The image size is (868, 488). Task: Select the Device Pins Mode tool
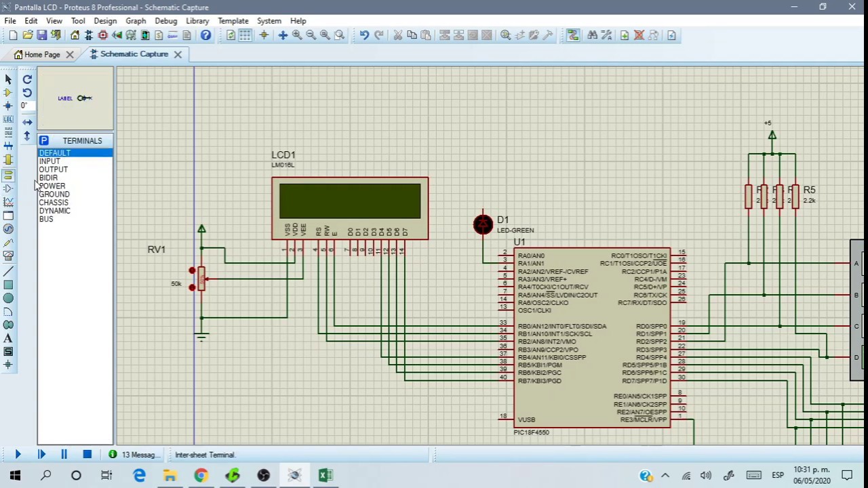8,188
